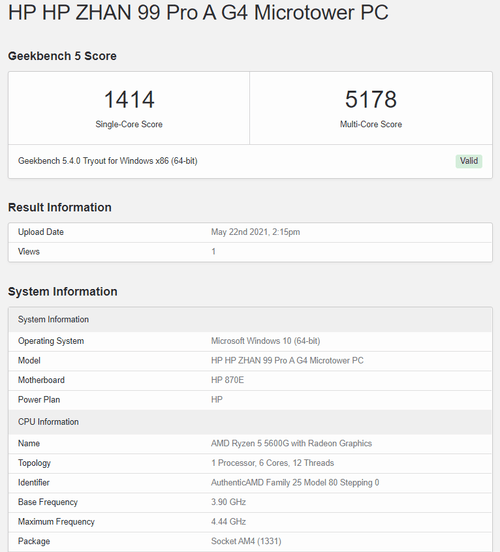Click the Model row label
Screen dimensions: 500x552
click(29, 360)
